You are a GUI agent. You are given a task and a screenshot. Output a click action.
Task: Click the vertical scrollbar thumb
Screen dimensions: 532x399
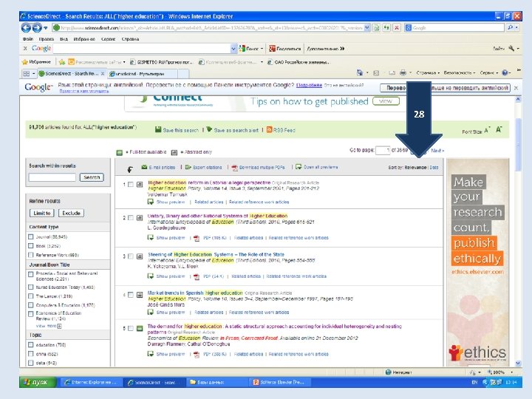click(x=518, y=145)
